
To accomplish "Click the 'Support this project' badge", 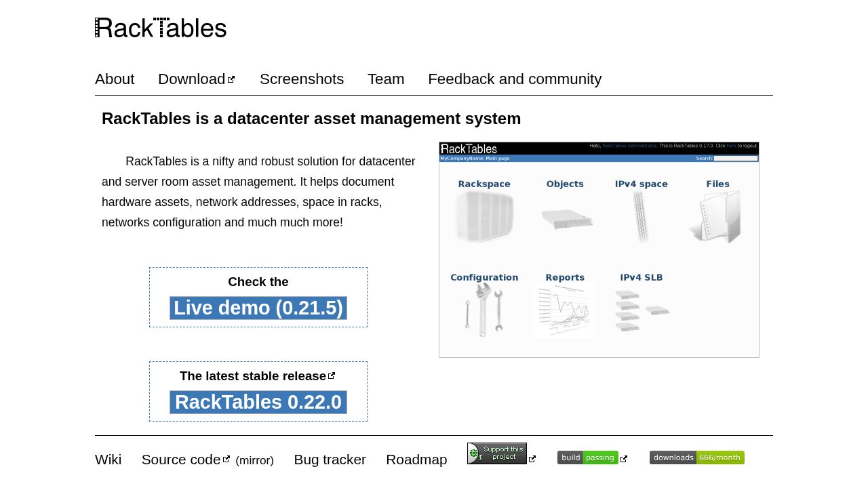I will pyautogui.click(x=497, y=453).
